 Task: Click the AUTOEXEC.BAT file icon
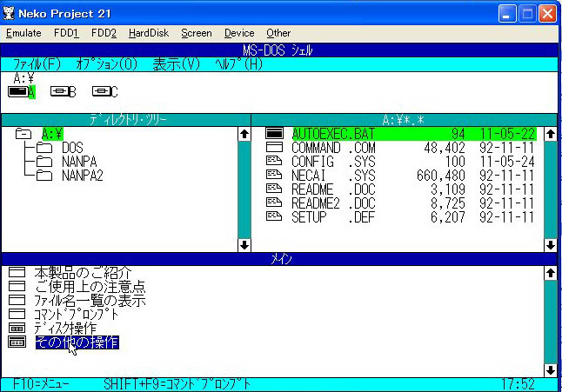274,134
